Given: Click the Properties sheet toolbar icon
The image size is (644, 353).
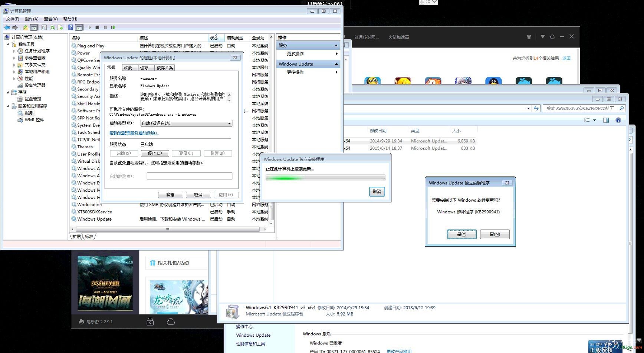Looking at the screenshot, I should click(x=44, y=27).
